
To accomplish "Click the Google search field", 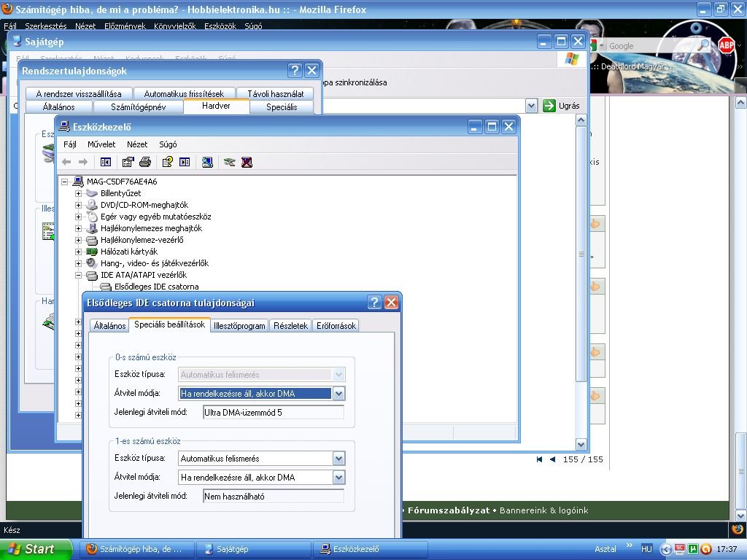I will (x=651, y=46).
